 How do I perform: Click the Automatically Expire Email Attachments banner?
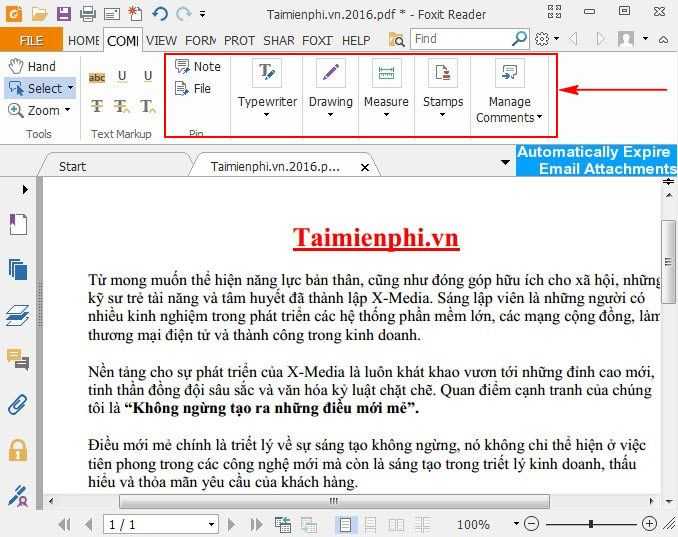[596, 160]
